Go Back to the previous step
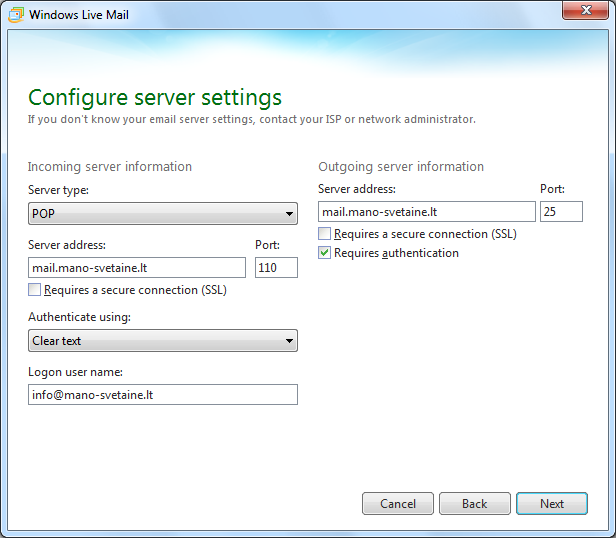616x538 pixels. click(474, 504)
